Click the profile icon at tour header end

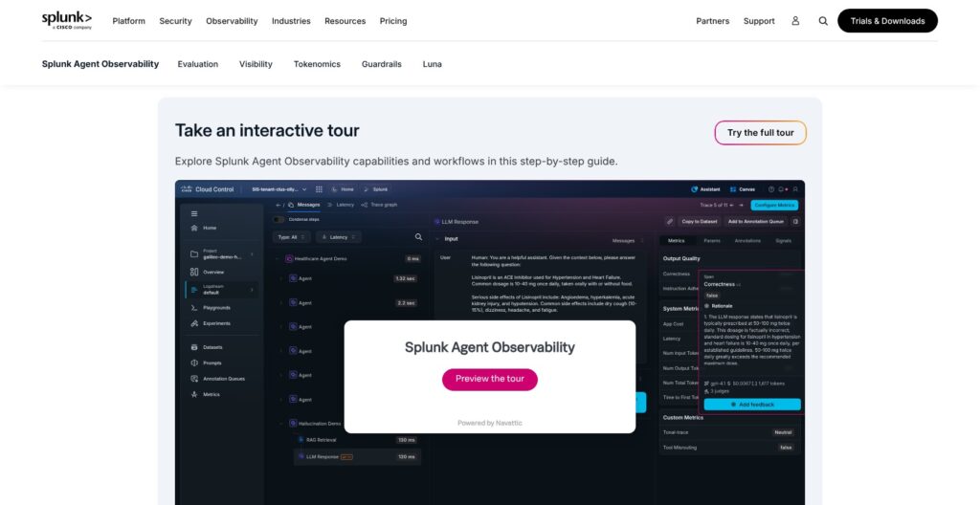pyautogui.click(x=795, y=188)
